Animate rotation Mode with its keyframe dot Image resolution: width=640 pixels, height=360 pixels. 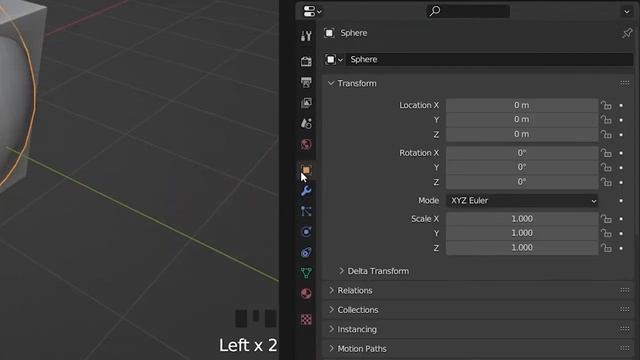621,201
